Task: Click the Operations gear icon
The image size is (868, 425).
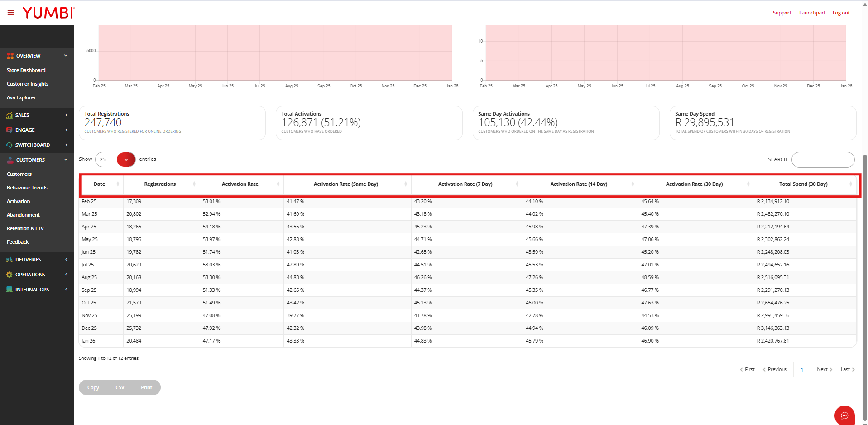Action: click(x=9, y=275)
